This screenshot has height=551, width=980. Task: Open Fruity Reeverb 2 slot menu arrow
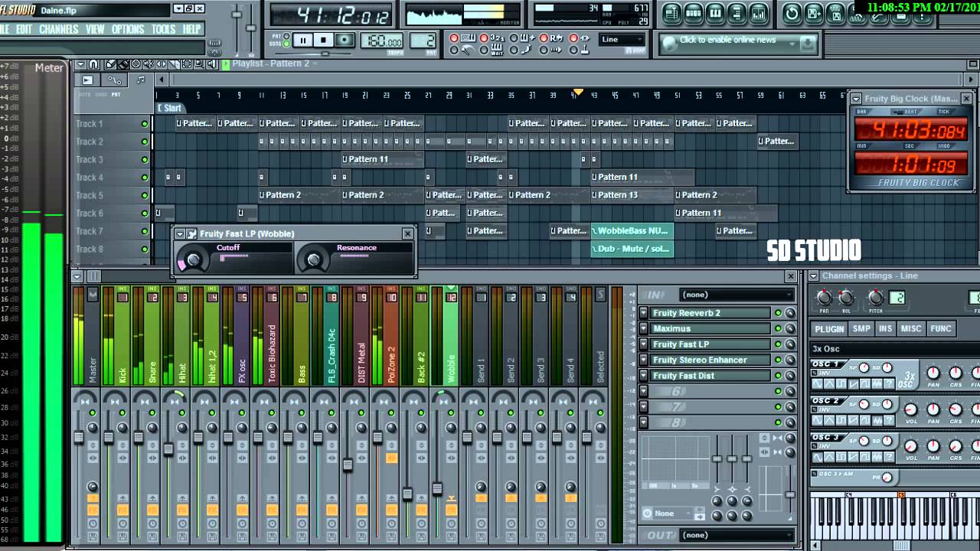point(643,313)
